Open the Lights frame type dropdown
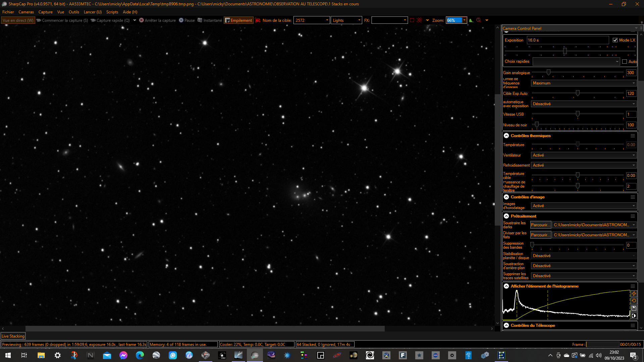 pyautogui.click(x=346, y=20)
